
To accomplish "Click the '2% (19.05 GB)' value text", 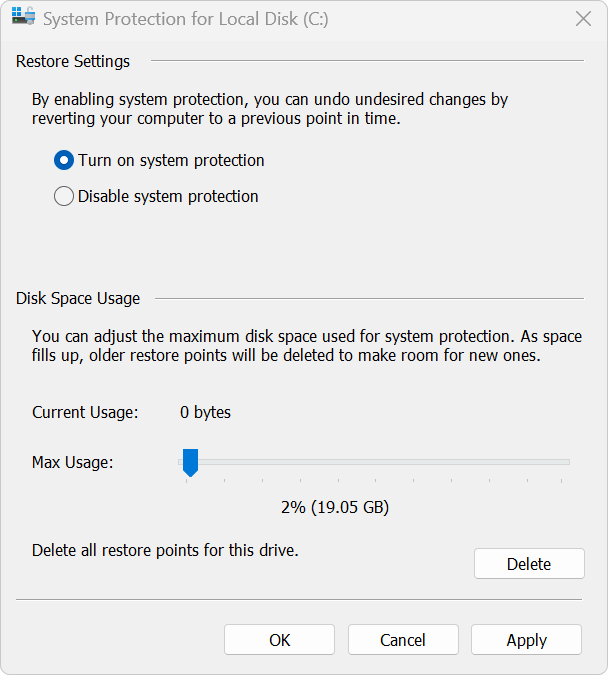I will point(335,507).
